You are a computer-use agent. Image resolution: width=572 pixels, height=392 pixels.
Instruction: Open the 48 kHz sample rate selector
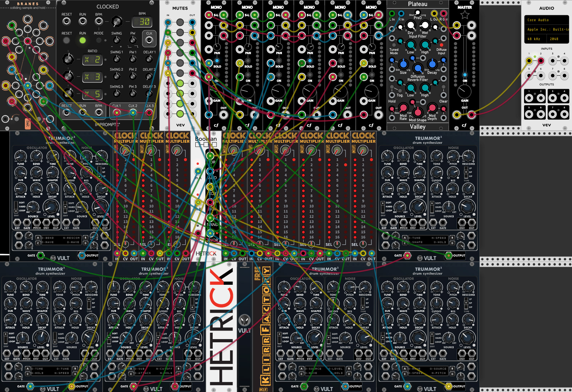pos(535,39)
